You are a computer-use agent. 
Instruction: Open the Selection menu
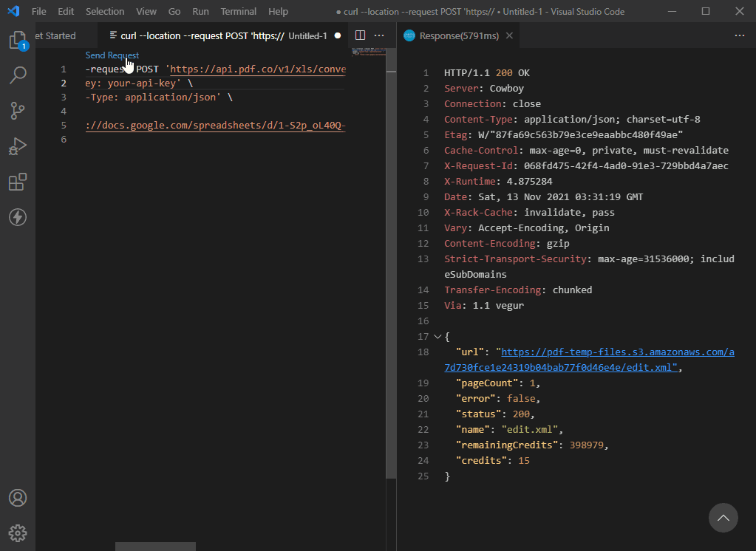105,12
